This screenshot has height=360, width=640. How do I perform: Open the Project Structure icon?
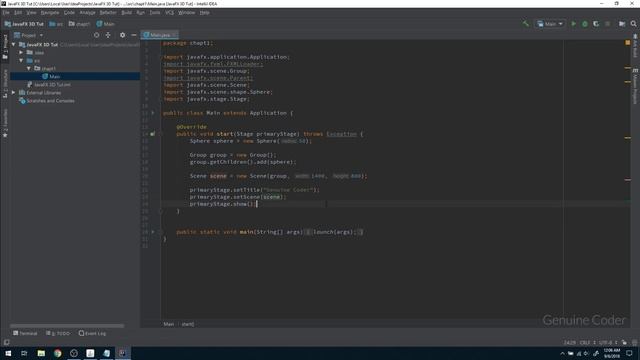(x=622, y=24)
